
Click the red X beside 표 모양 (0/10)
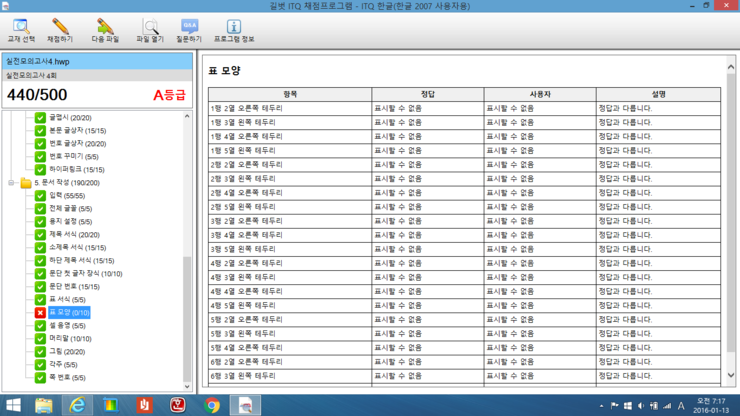pyautogui.click(x=41, y=313)
